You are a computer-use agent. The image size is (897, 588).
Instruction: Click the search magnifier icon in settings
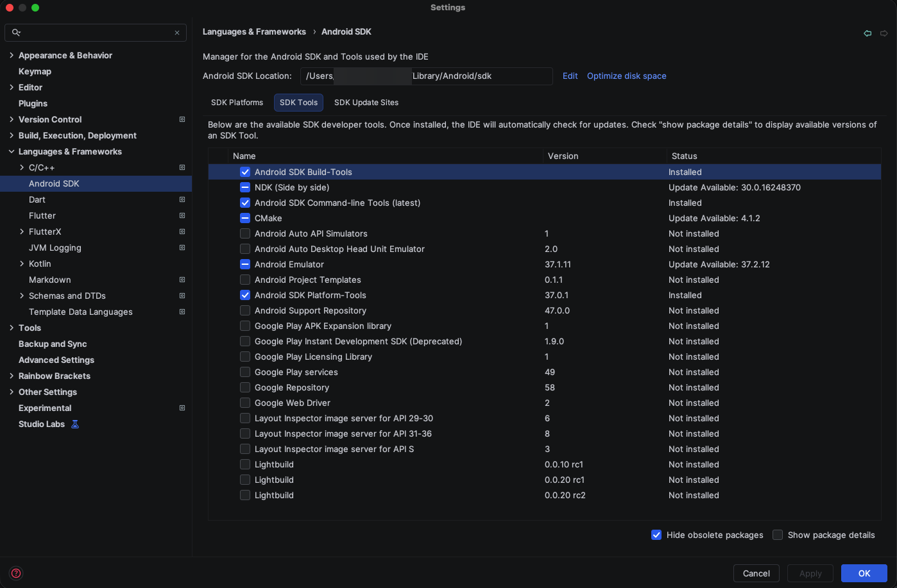coord(16,32)
